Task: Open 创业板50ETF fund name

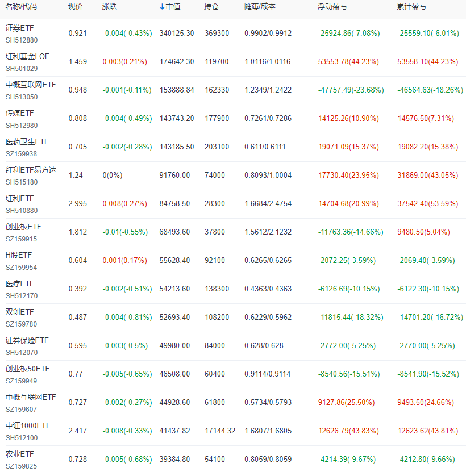Action: coord(27,369)
